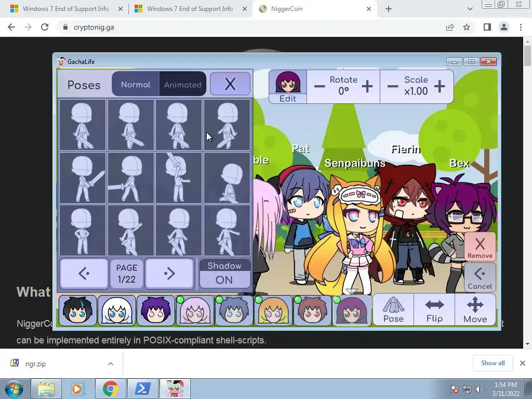
Task: Choose pink-haired character slot
Action: click(x=195, y=311)
